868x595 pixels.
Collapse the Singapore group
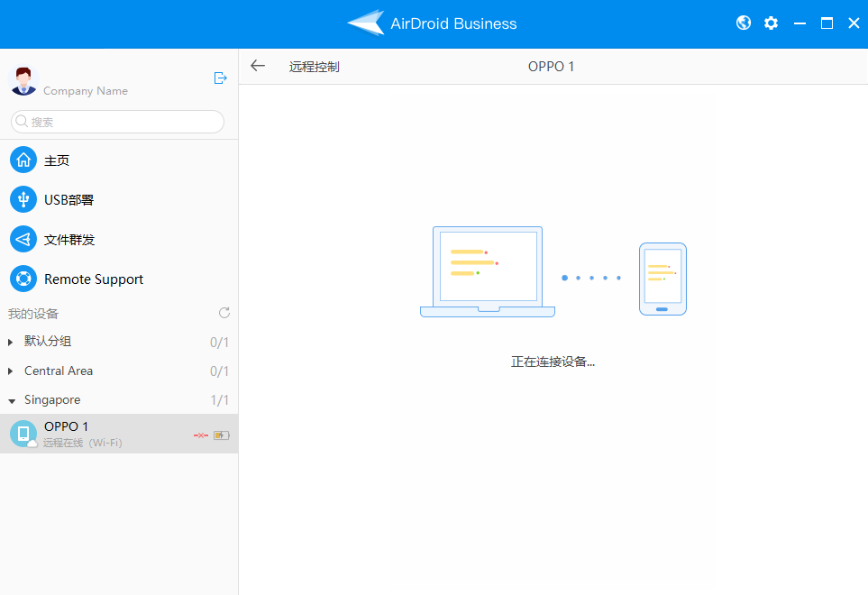tap(12, 401)
